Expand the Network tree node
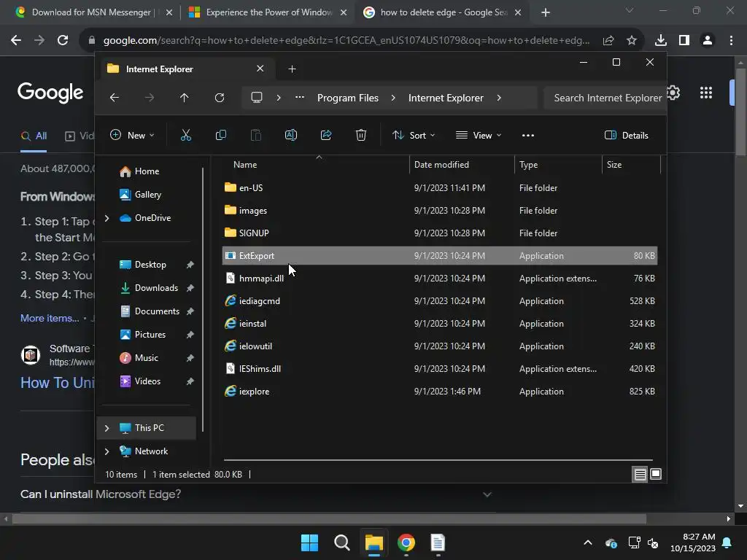Image resolution: width=747 pixels, height=560 pixels. pyautogui.click(x=107, y=451)
